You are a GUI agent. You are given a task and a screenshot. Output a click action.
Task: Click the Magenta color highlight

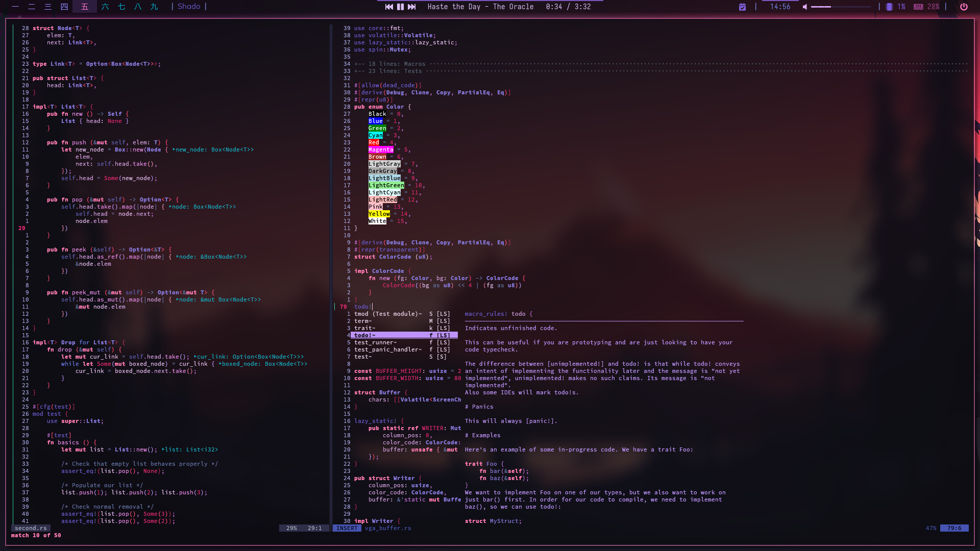(x=381, y=149)
